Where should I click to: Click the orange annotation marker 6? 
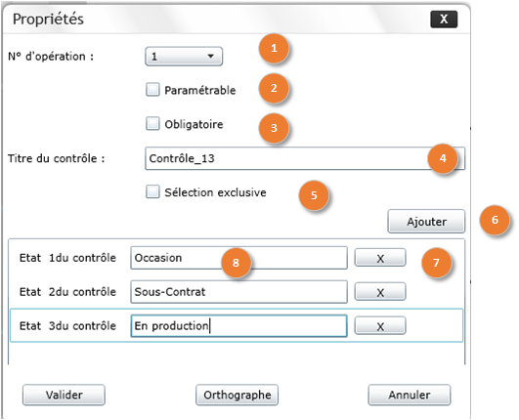click(x=495, y=220)
